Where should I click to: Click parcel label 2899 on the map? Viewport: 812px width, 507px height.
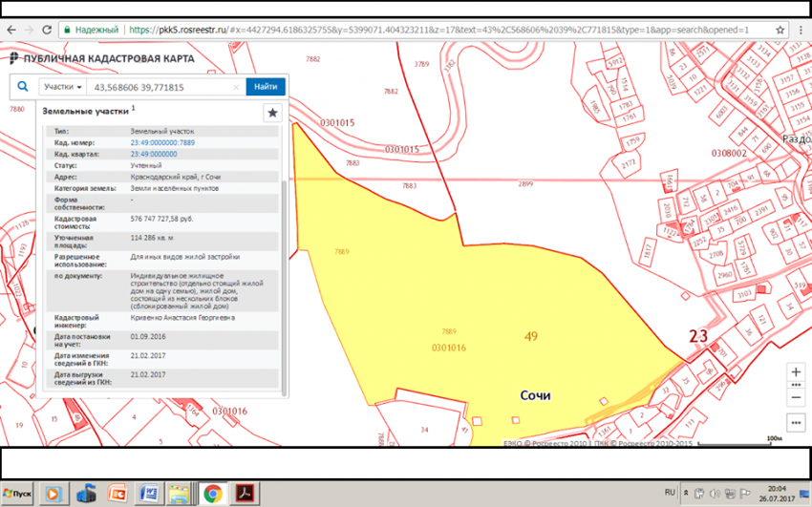click(525, 183)
